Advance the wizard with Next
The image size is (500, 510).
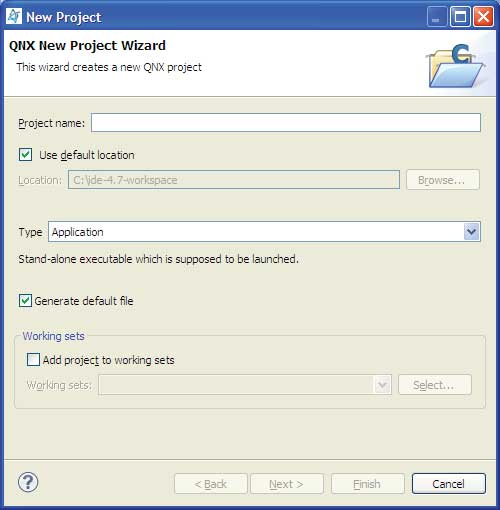point(287,484)
